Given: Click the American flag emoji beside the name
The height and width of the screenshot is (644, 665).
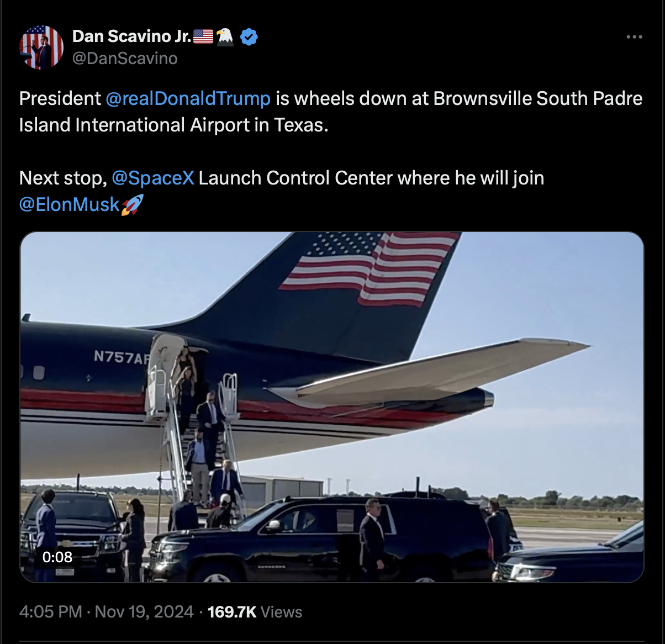Looking at the screenshot, I should click(x=203, y=36).
